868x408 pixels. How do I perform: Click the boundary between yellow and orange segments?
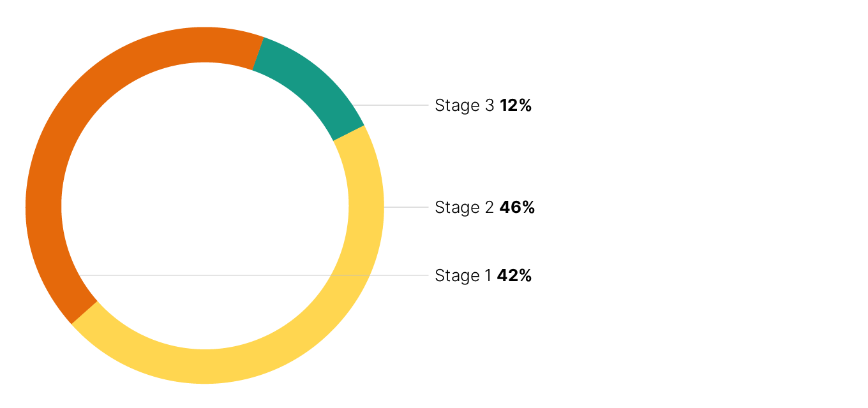[84, 312]
